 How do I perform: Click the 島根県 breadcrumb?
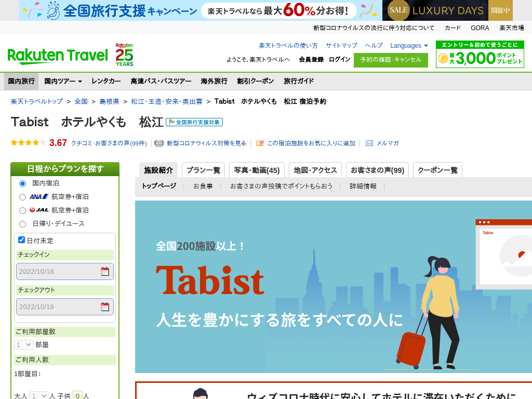coord(109,101)
